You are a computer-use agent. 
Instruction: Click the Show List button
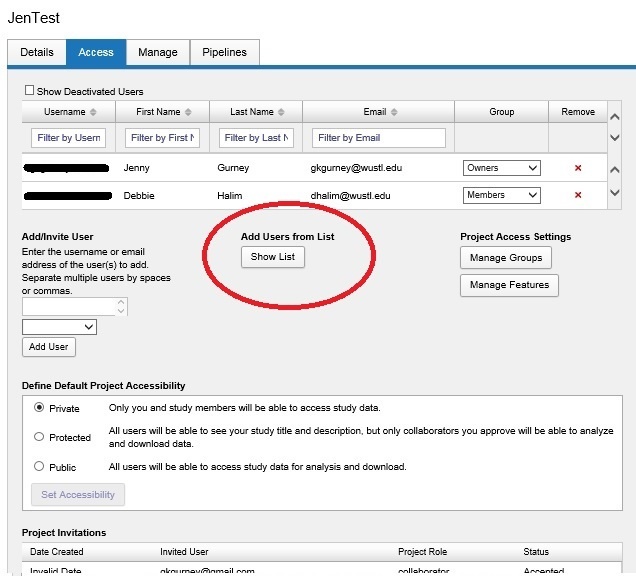click(273, 257)
